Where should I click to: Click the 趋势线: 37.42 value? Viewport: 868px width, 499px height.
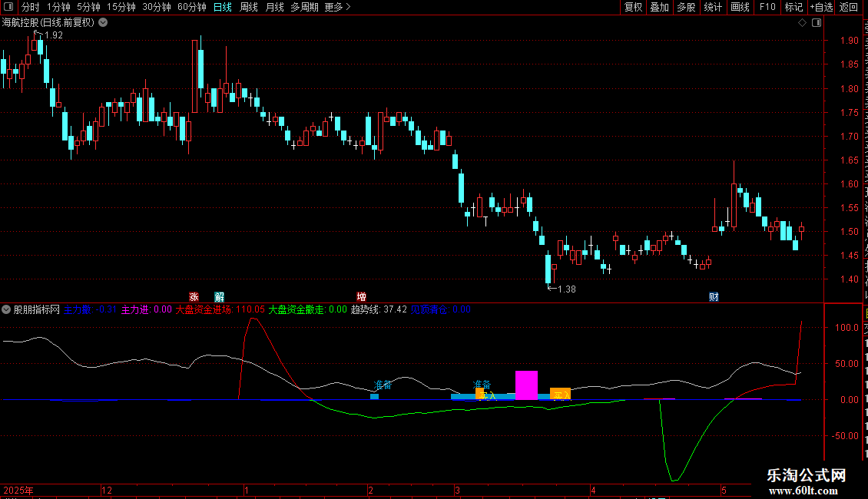pyautogui.click(x=379, y=310)
